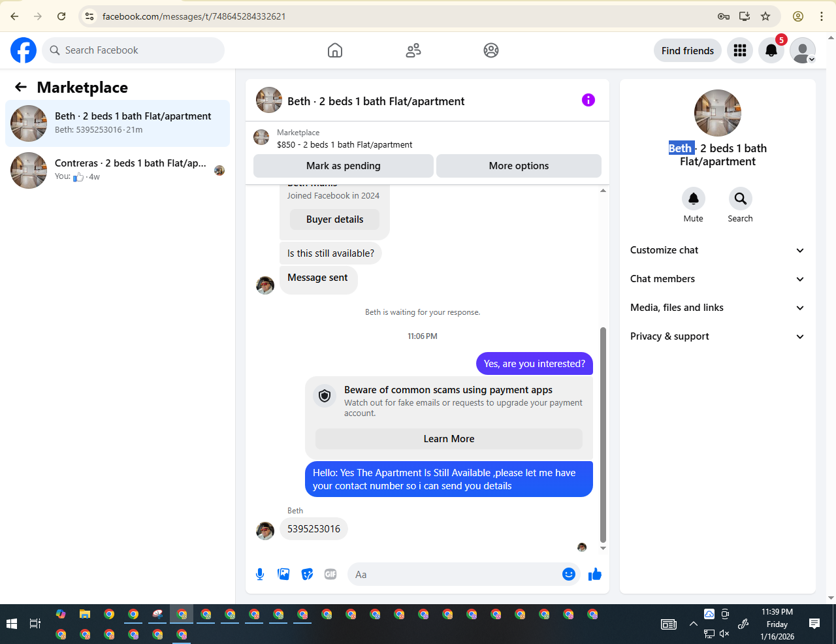836x644 pixels.
Task: Click the listing thumbnail in the right panel
Action: click(x=718, y=113)
